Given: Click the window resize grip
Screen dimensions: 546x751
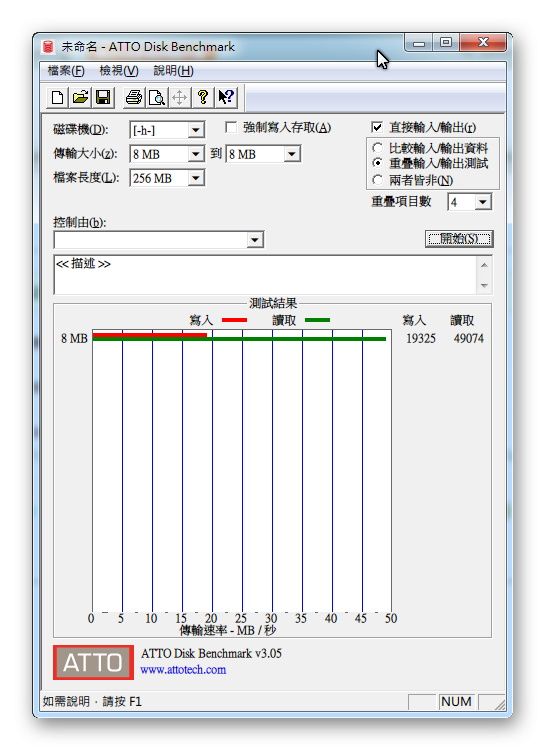Looking at the screenshot, I should point(499,703).
